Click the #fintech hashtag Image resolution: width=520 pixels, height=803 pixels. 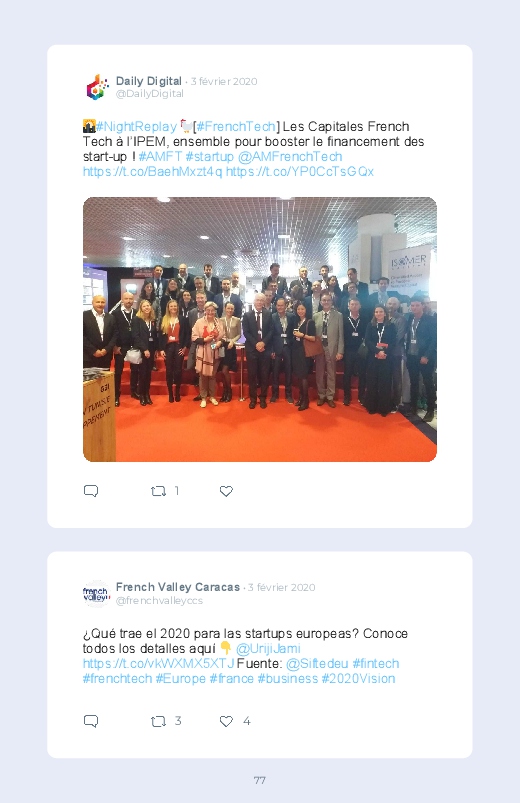click(376, 664)
